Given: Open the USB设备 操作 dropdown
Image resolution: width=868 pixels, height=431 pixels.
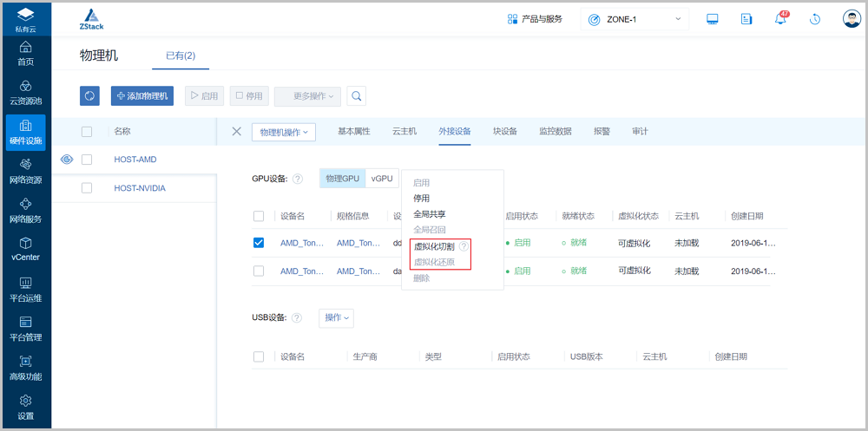Looking at the screenshot, I should 336,318.
